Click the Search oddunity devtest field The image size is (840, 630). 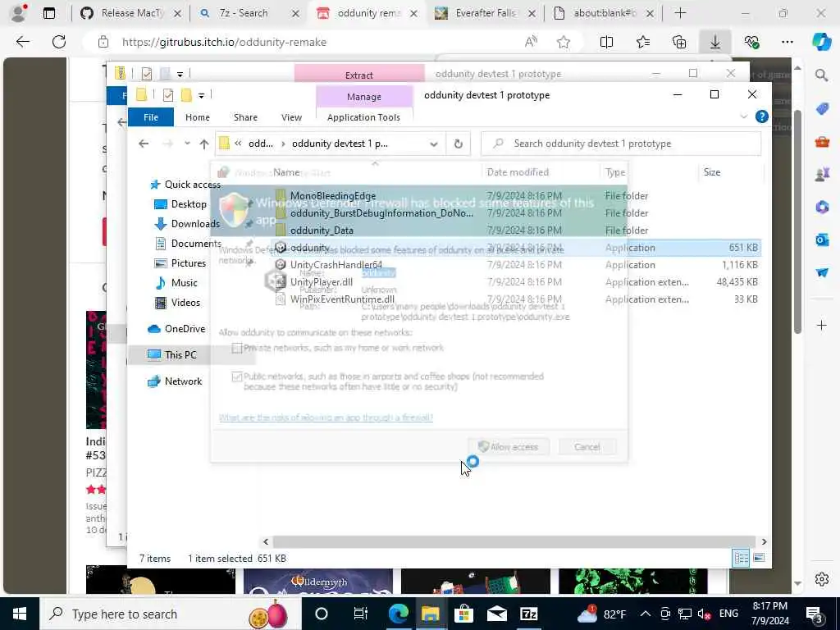coord(621,144)
